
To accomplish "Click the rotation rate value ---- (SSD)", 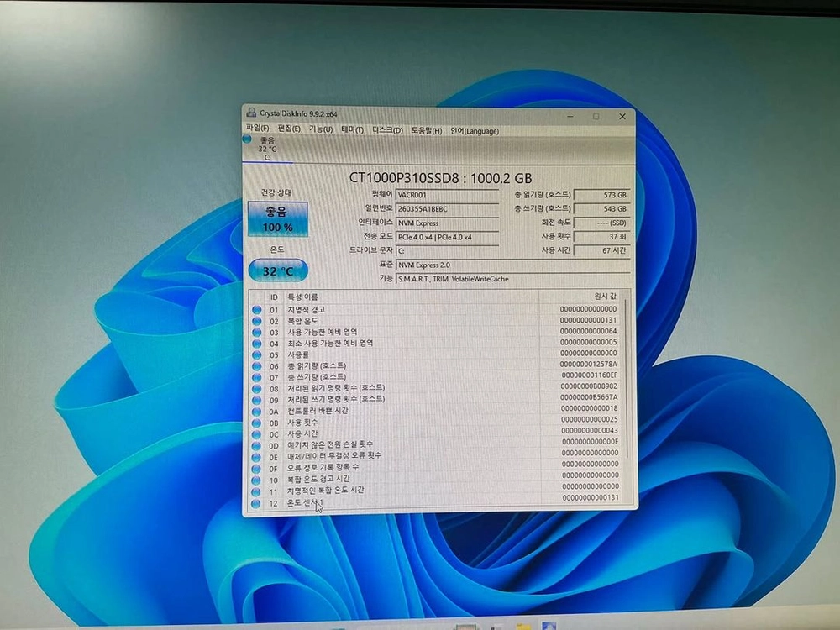I will (x=601, y=223).
